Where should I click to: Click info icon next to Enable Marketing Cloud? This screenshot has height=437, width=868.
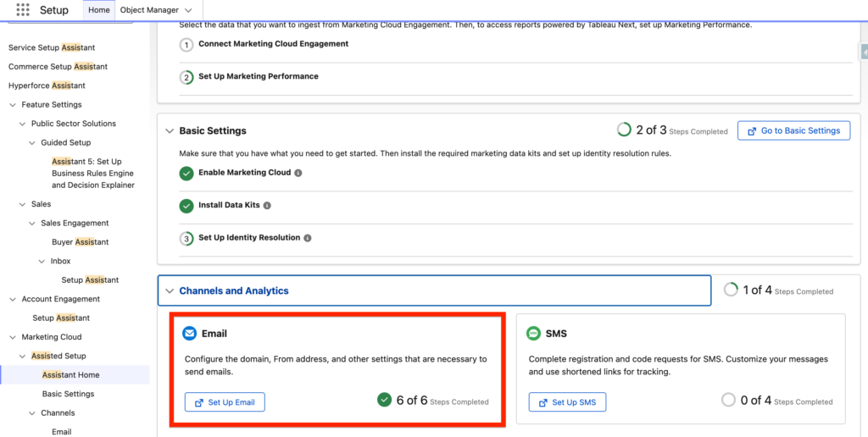pos(298,173)
